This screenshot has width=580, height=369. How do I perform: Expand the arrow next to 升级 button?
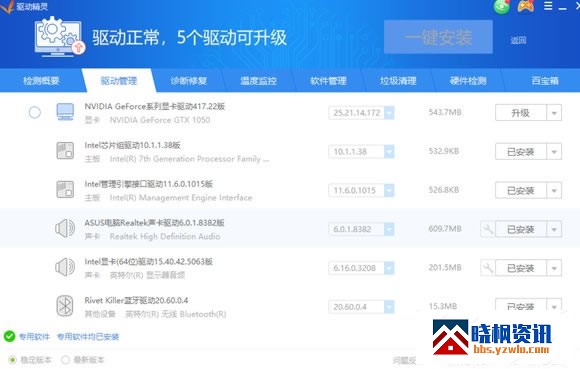[554, 113]
